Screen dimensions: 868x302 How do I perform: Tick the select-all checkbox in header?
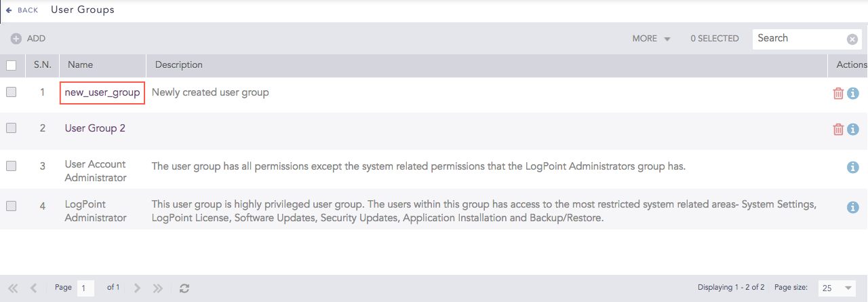click(x=12, y=65)
